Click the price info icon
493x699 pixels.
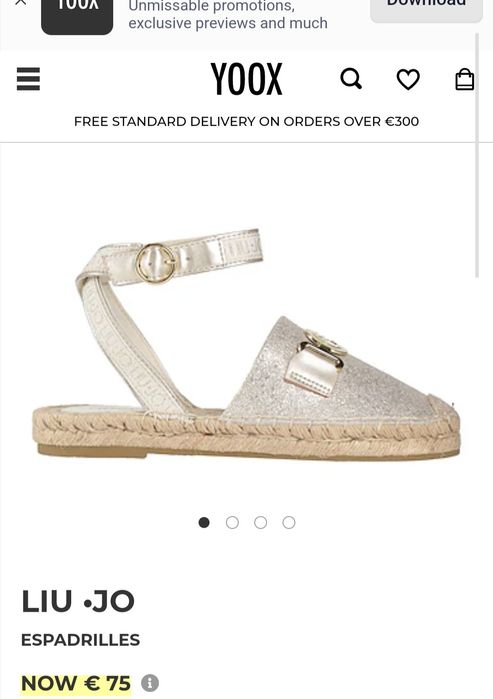pos(150,683)
